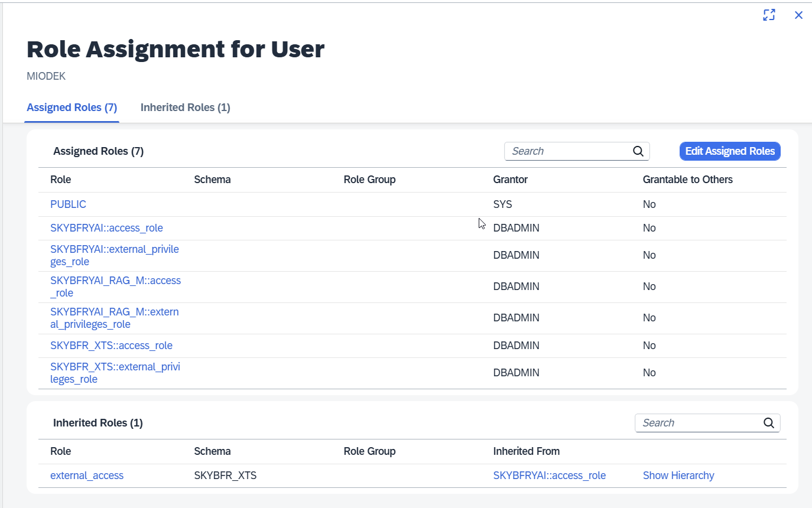
Task: Click Show Hierarchy link
Action: [678, 476]
